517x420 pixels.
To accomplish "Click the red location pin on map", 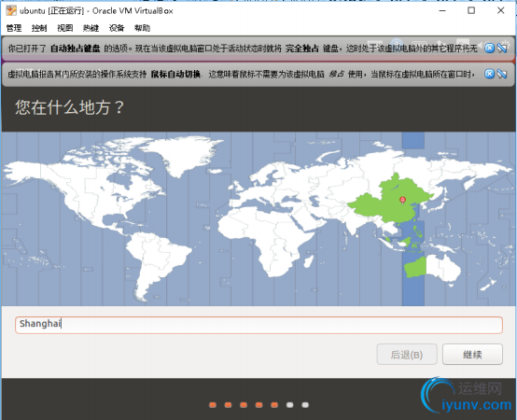I will pyautogui.click(x=402, y=200).
